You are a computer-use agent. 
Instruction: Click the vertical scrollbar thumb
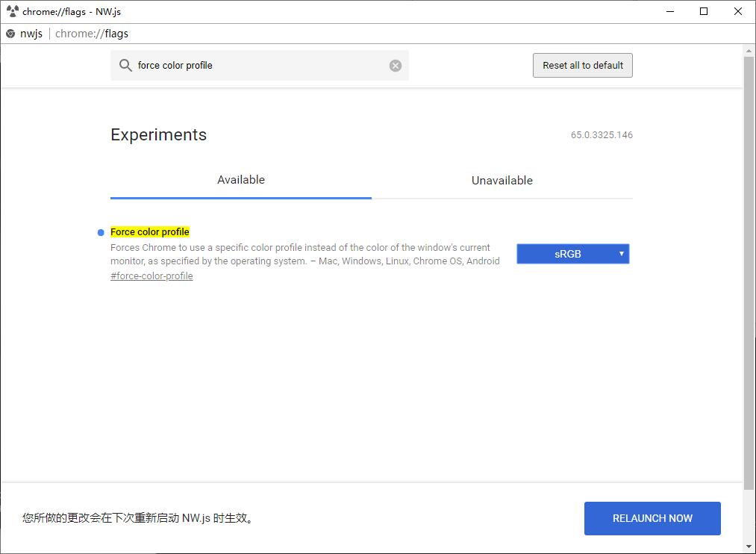749,273
